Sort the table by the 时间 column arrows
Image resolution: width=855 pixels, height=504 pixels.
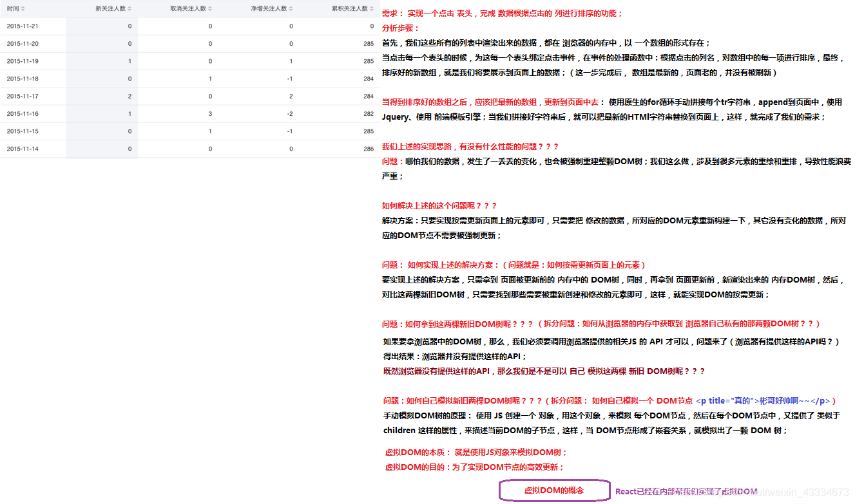click(23, 9)
